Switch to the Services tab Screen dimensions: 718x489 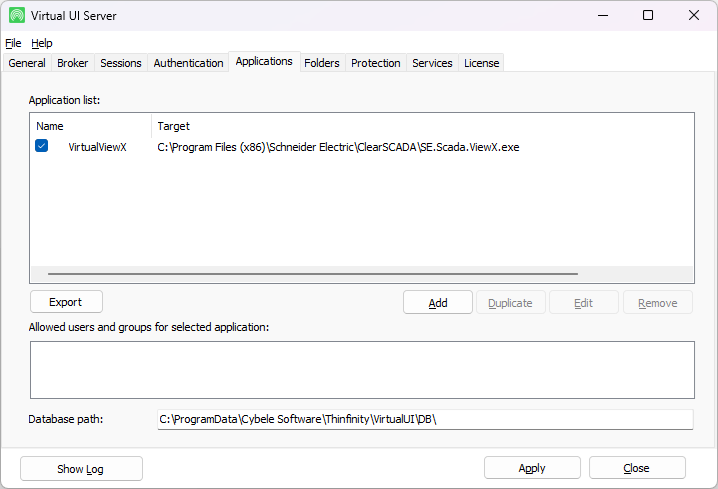432,63
